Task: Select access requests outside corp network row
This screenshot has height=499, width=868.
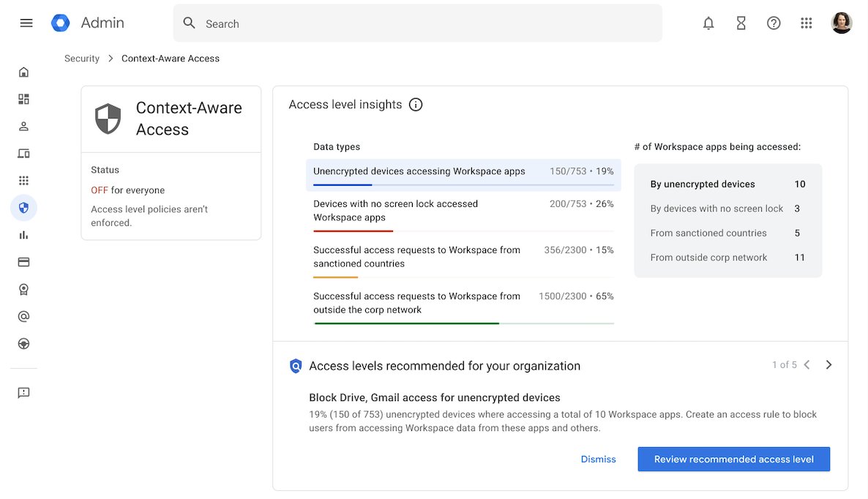Action: [x=463, y=307]
